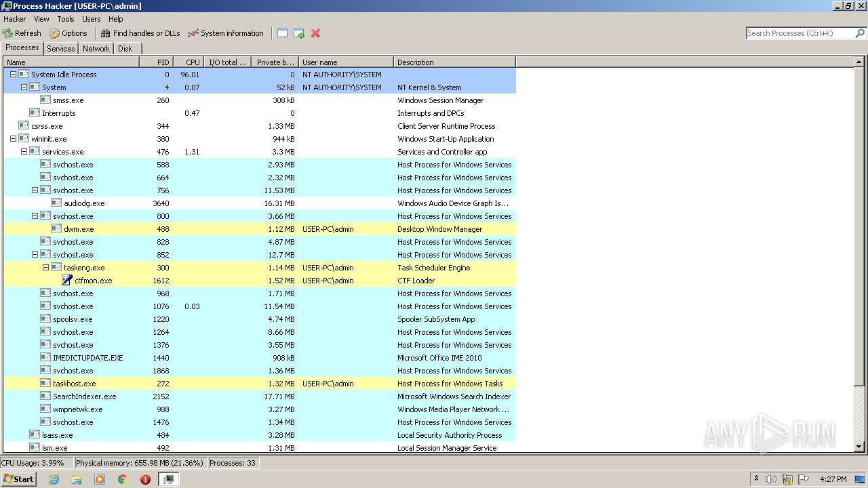Select the taskhost.exe process
This screenshot has width=868, height=488.
[x=260, y=384]
